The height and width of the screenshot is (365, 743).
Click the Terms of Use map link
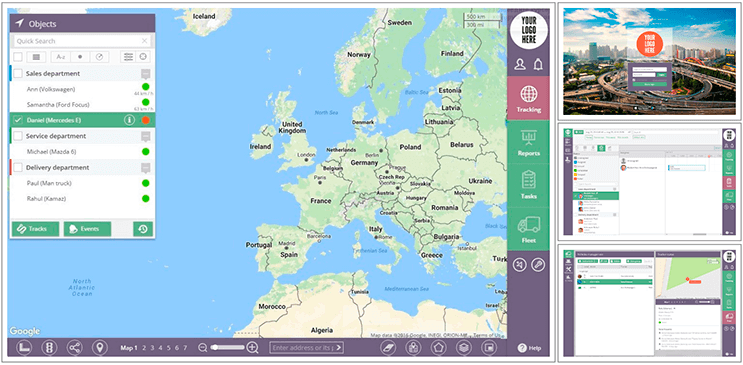pyautogui.click(x=487, y=335)
